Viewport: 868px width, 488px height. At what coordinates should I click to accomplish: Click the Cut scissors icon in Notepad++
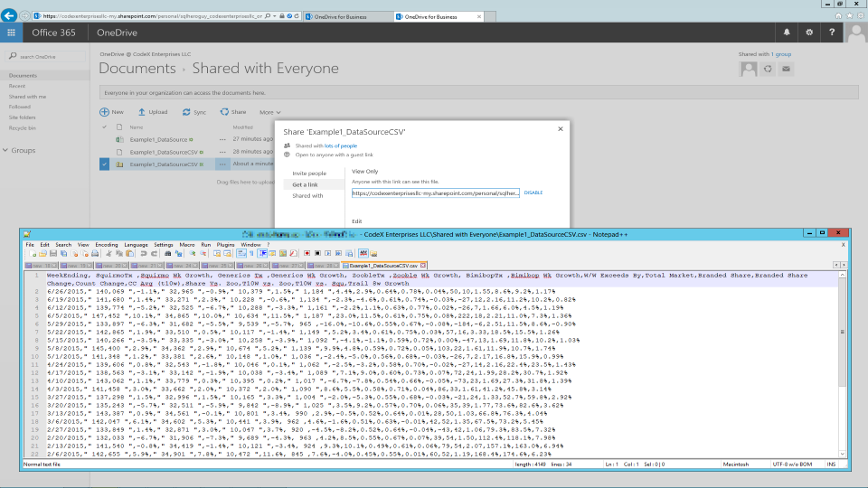point(109,253)
